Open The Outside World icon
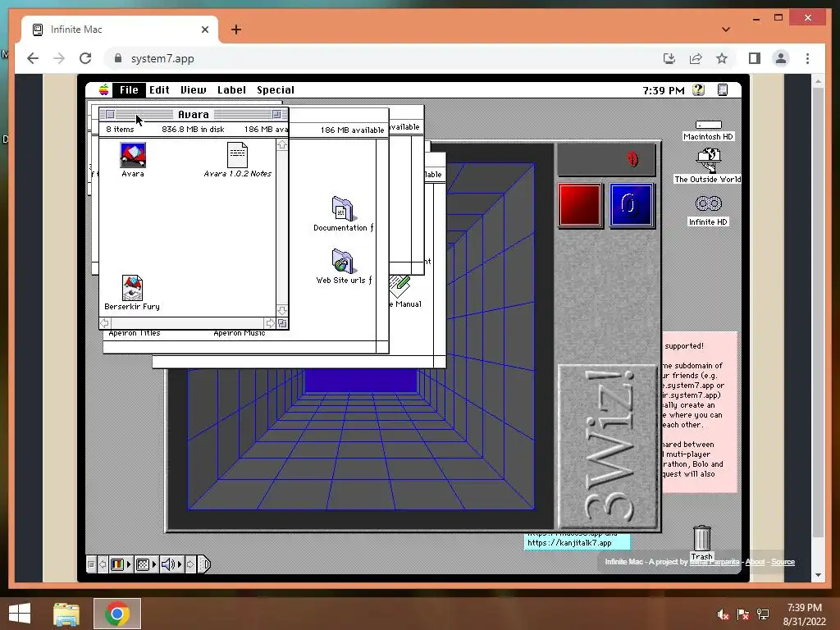Viewport: 840px width, 630px height. pos(708,160)
